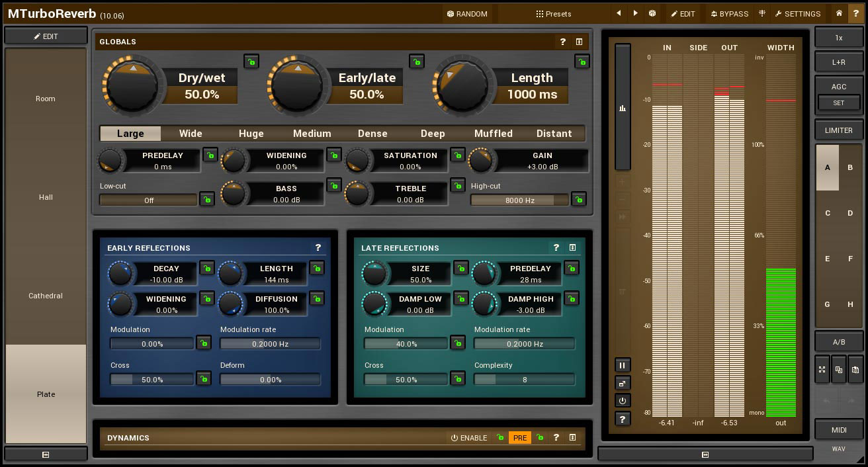The image size is (868, 467).
Task: Open the High-cut value field
Action: coord(519,199)
